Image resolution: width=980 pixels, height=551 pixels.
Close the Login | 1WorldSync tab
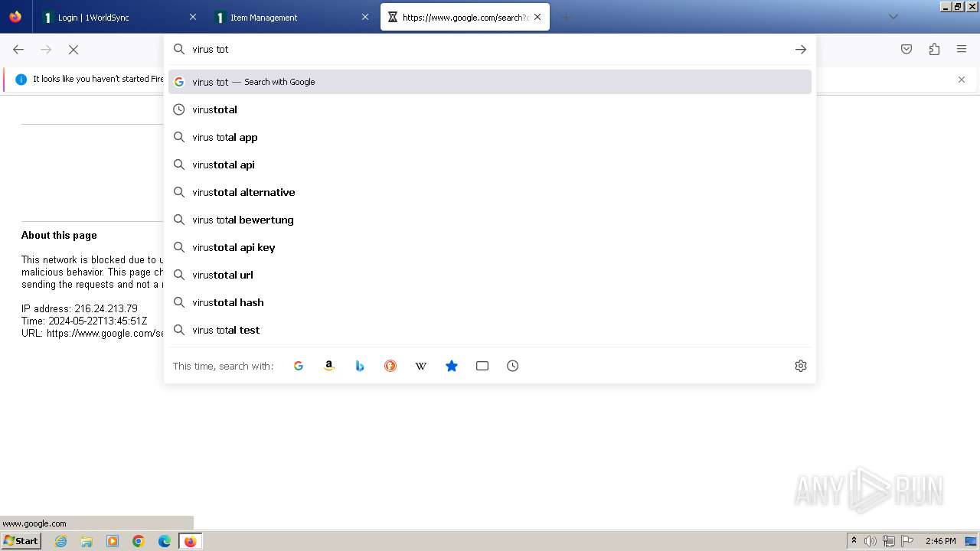tap(193, 17)
